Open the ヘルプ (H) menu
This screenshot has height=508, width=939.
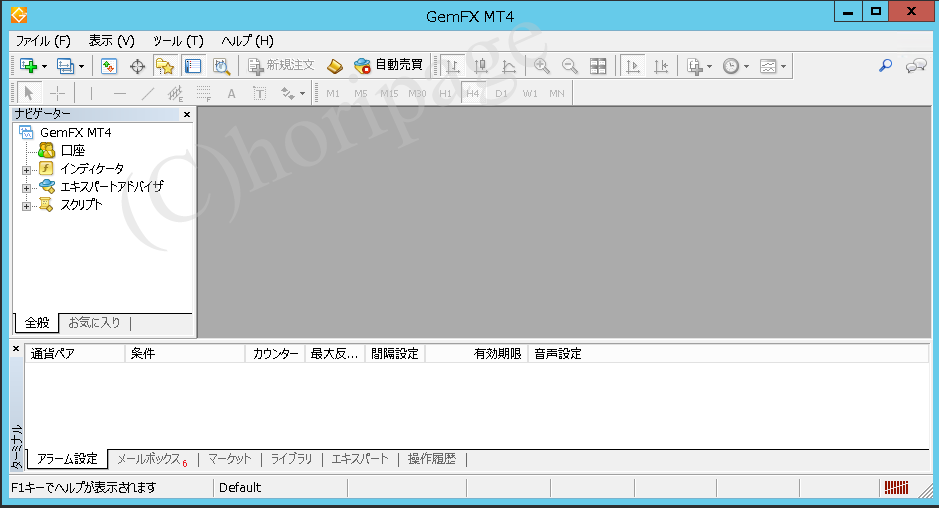click(x=247, y=41)
